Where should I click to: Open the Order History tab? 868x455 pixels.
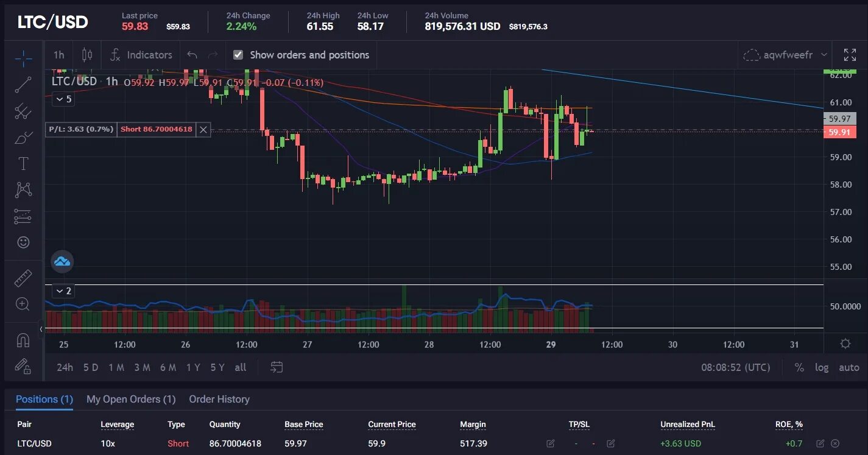point(219,399)
